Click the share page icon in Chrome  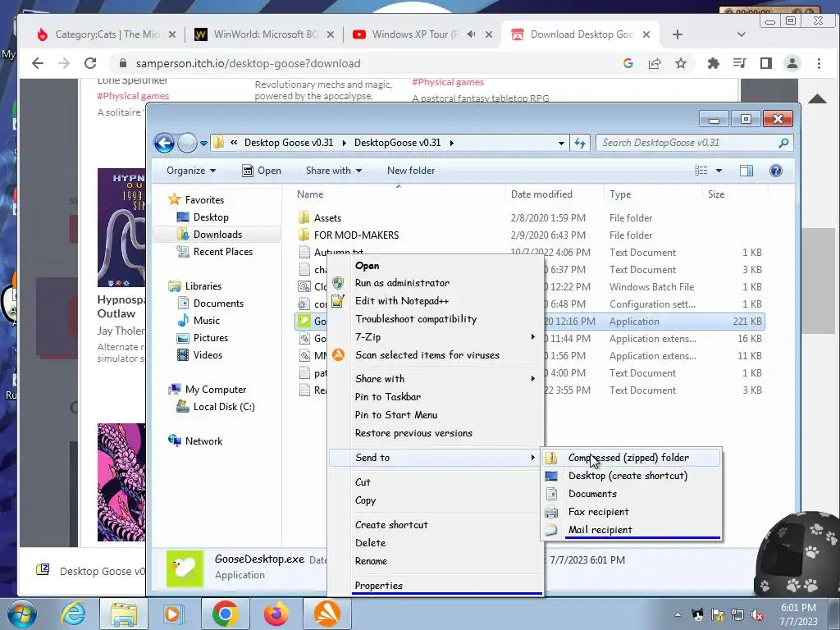tap(654, 63)
